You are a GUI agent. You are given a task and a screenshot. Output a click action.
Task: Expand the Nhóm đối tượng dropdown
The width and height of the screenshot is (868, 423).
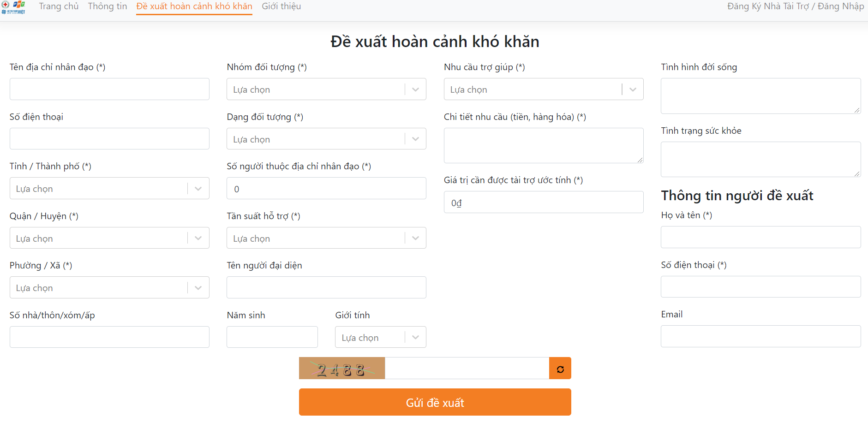pos(326,89)
